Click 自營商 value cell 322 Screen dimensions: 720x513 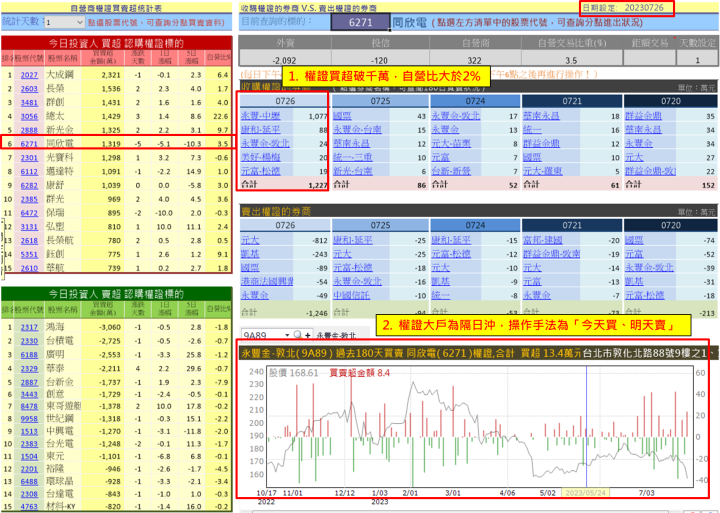474,60
